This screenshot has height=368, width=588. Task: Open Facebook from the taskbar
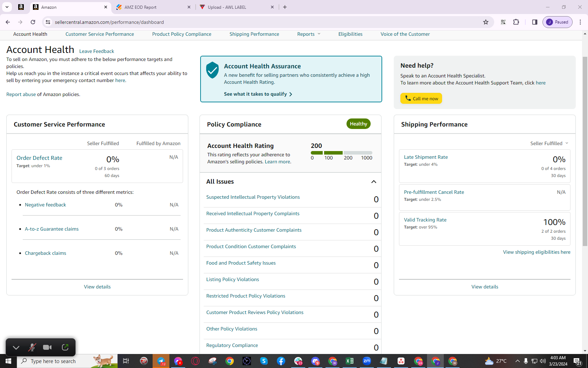point(281,361)
